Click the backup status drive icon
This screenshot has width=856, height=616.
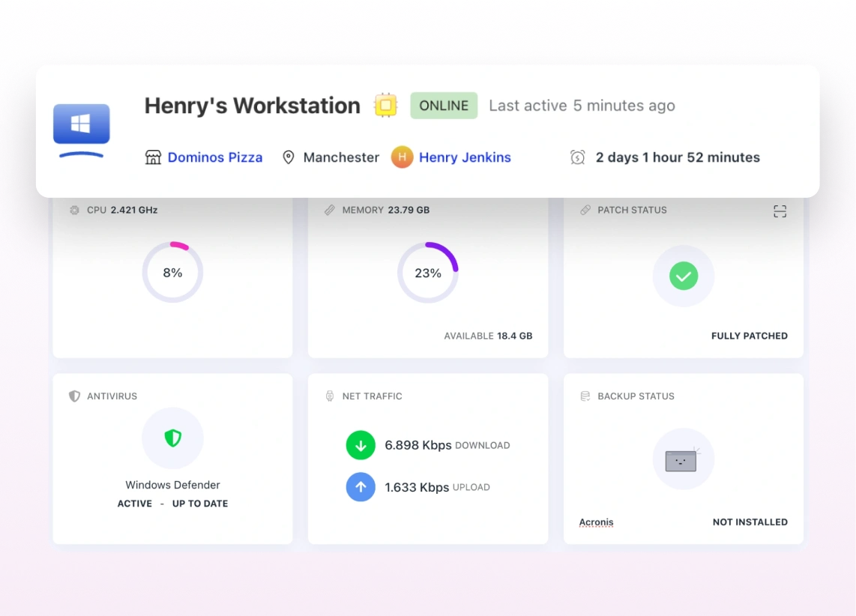[x=681, y=460]
